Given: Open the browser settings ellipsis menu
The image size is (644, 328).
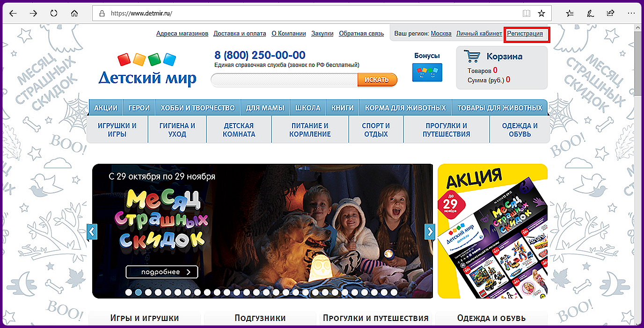Looking at the screenshot, I should coord(631,13).
